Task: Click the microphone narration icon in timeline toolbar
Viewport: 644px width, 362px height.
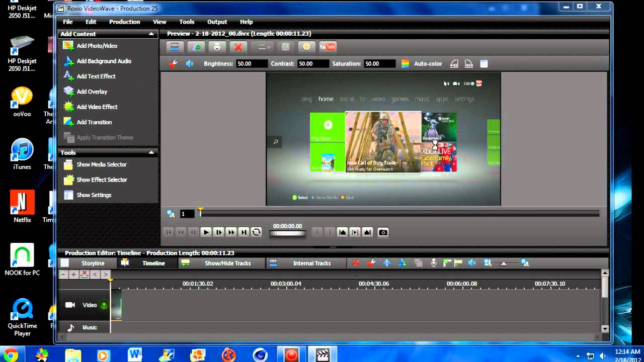Action: (x=433, y=263)
